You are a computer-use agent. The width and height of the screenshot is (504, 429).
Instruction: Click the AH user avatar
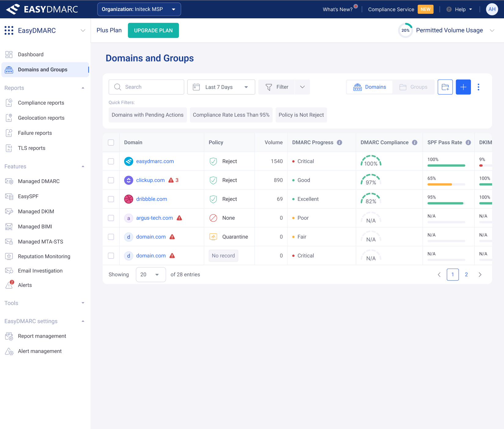click(492, 9)
